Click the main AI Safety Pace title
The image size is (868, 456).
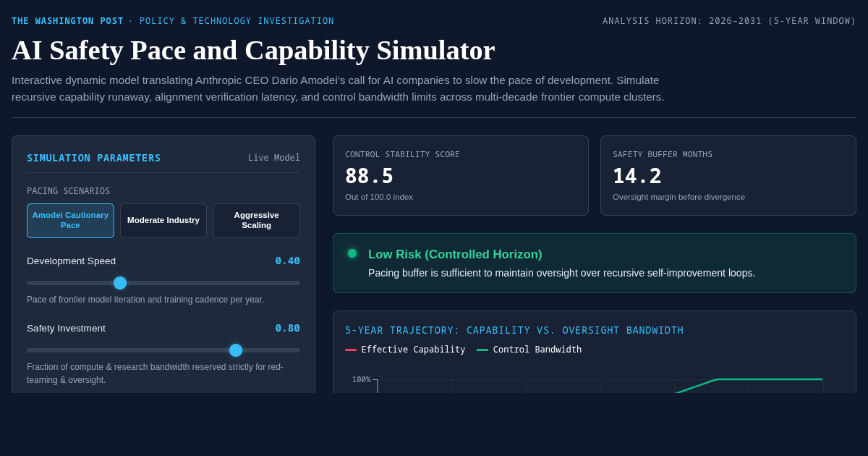pos(253,50)
